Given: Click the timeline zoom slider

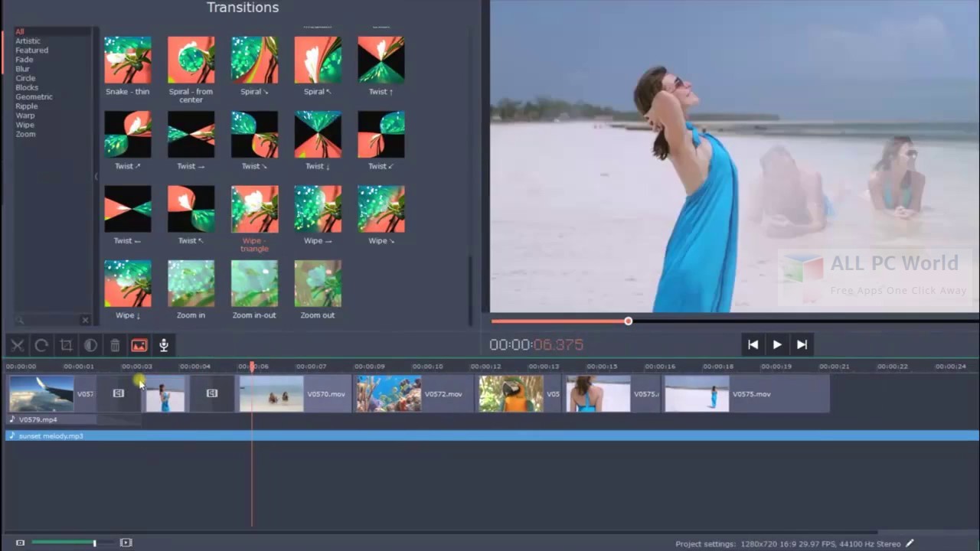Looking at the screenshot, I should 94,543.
